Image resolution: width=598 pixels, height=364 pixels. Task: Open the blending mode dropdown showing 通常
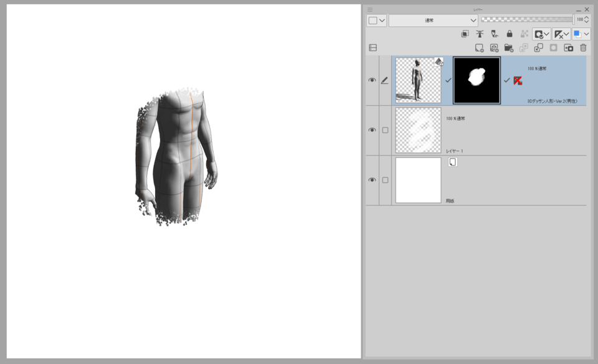(x=434, y=21)
